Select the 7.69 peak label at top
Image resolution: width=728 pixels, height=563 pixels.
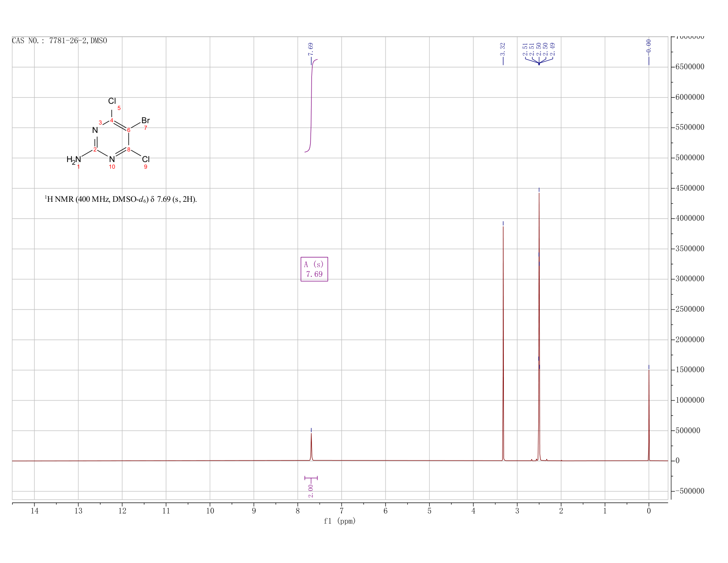point(311,49)
